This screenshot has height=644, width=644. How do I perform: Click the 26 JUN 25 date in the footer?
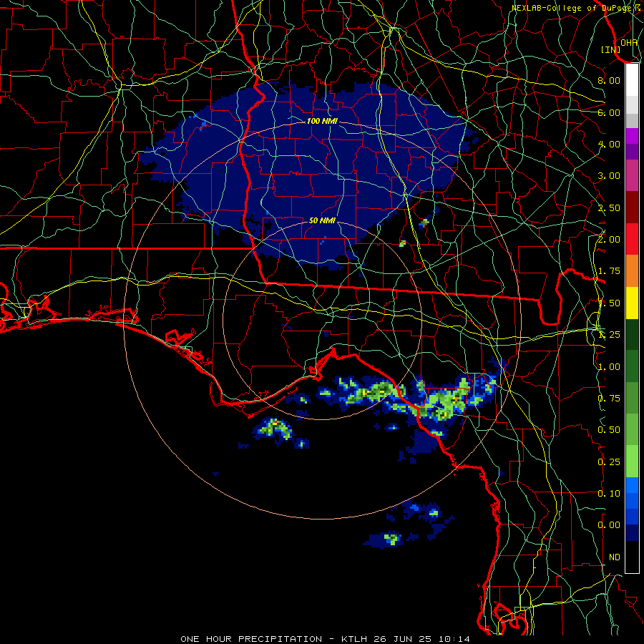tap(404, 639)
